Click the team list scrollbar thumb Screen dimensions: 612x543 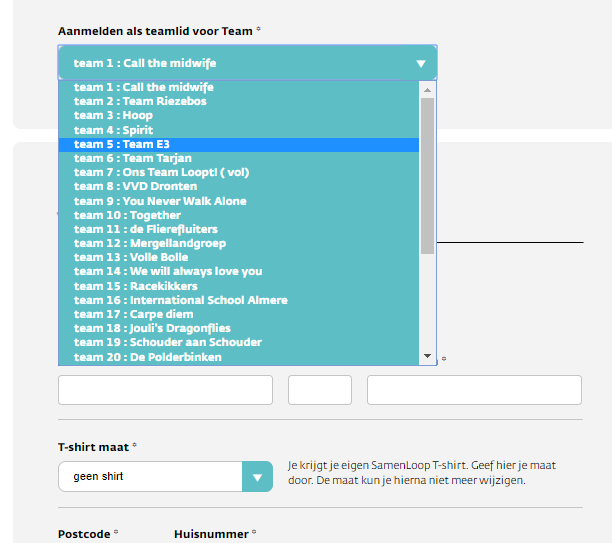coord(427,176)
